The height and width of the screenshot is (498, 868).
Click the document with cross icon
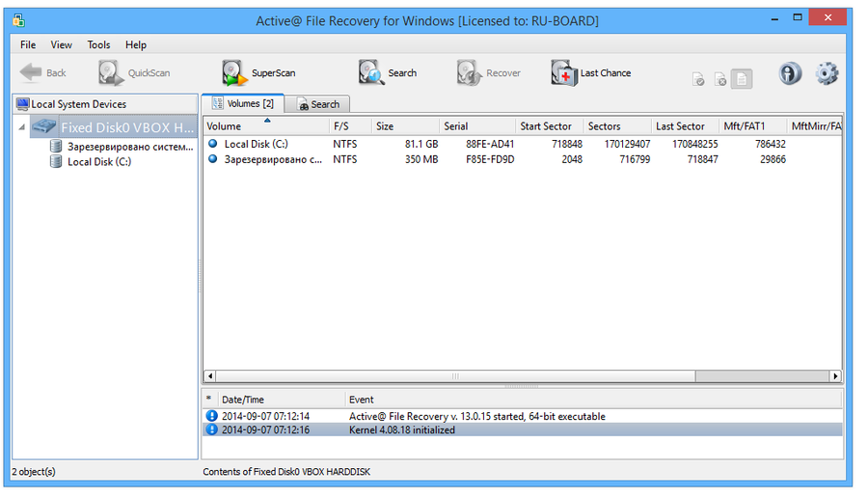click(x=719, y=80)
